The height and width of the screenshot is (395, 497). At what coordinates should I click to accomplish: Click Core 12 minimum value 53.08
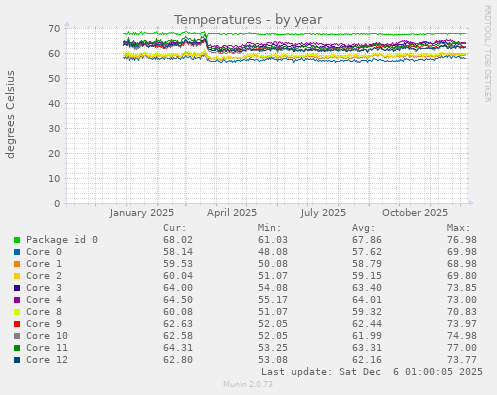click(273, 360)
